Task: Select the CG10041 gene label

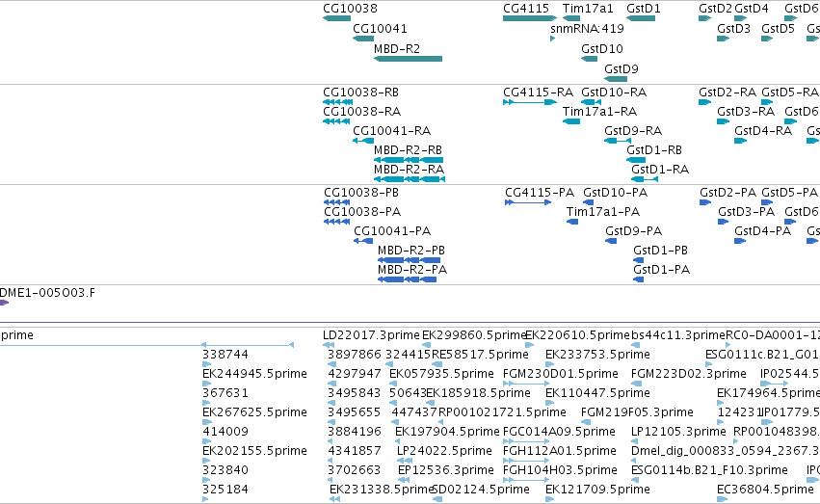Action: pos(380,29)
